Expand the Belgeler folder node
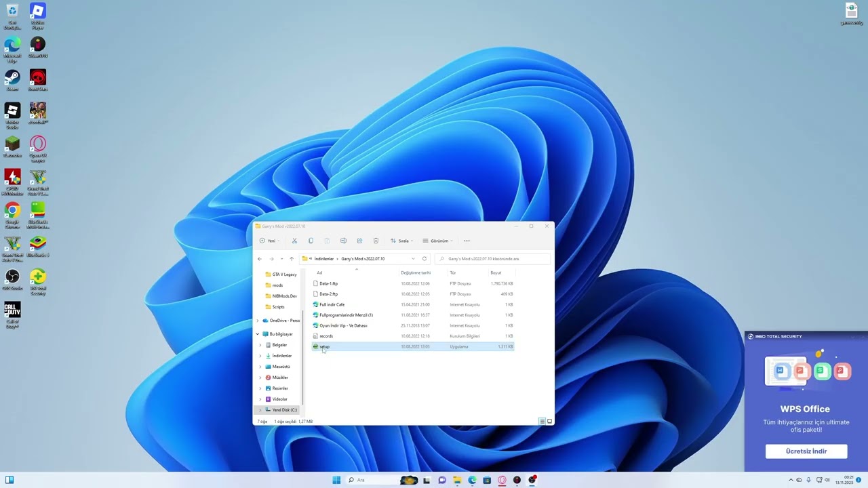Screen dimensions: 868x488 pos(260,345)
